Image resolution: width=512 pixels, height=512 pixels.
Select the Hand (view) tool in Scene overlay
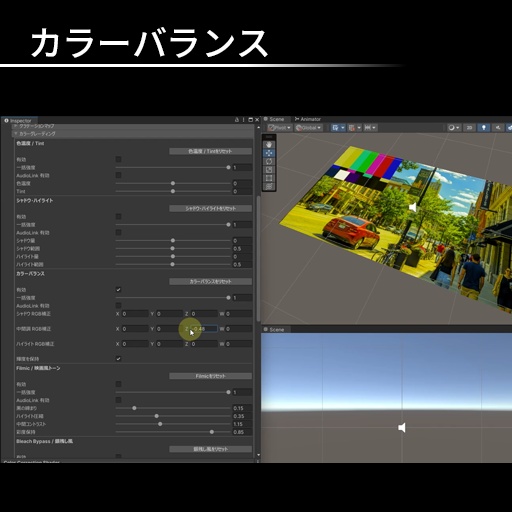coord(269,145)
